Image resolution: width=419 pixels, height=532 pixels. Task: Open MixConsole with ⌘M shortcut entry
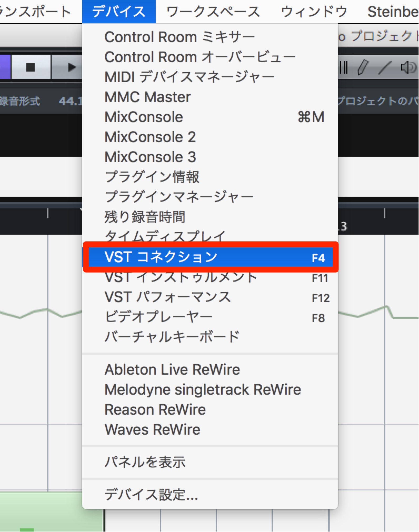210,117
